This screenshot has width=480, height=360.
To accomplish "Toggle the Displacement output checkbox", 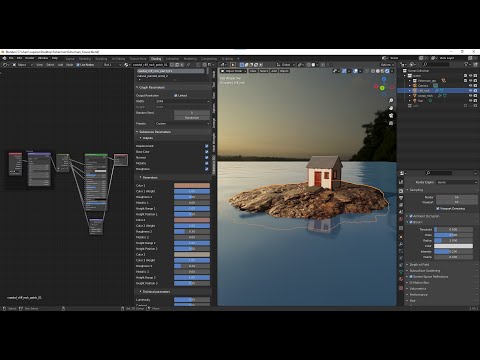I will (x=207, y=146).
